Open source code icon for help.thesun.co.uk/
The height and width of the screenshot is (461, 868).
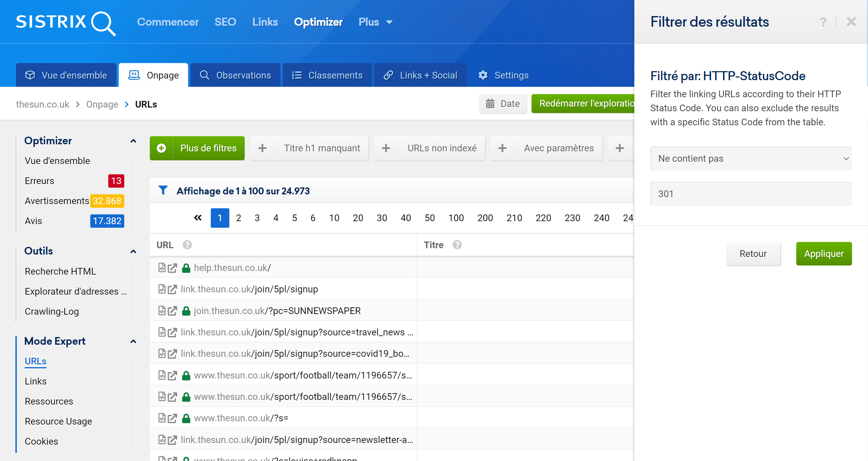coord(162,268)
